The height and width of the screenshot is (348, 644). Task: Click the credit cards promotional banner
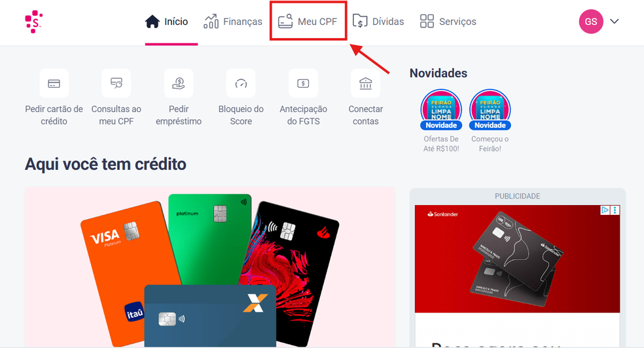pos(210,267)
